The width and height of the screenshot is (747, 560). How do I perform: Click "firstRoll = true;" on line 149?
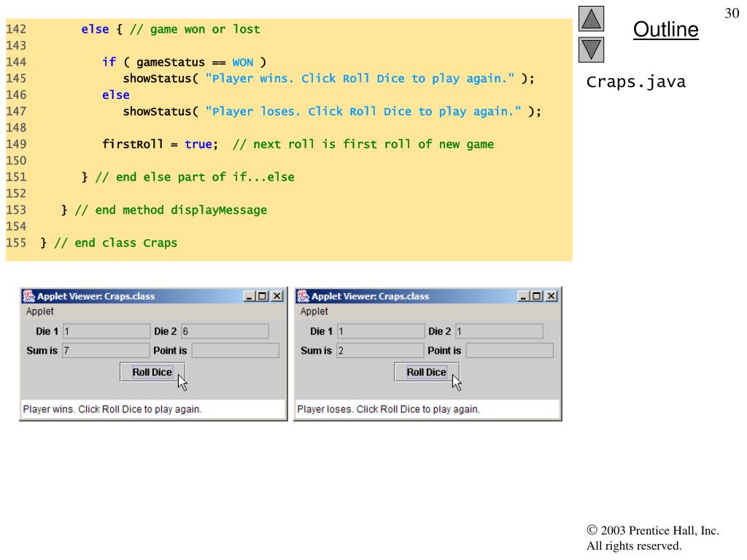(160, 144)
